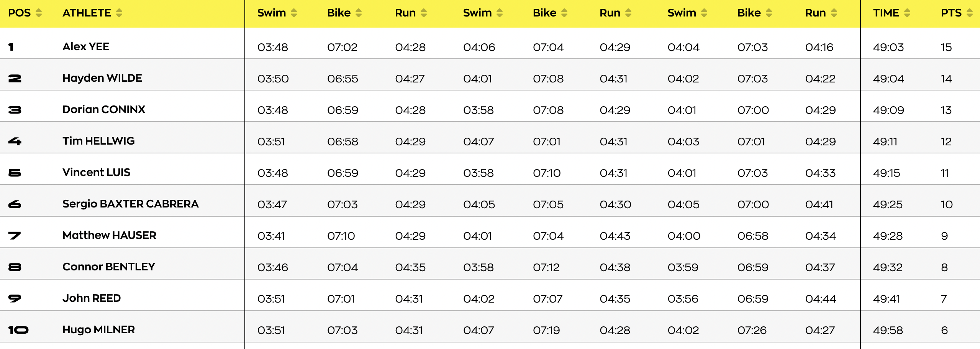Click sort arrows on the first Bike column
The height and width of the screenshot is (349, 980).
coord(359,13)
